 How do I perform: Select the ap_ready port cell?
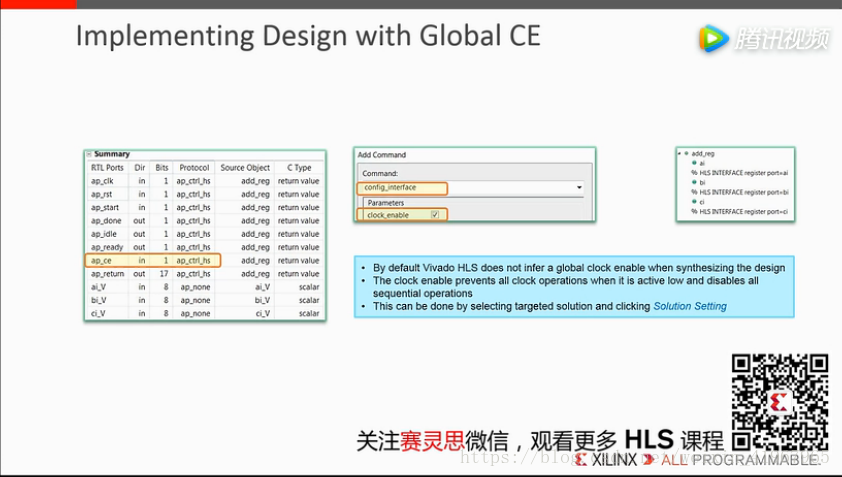[107, 247]
